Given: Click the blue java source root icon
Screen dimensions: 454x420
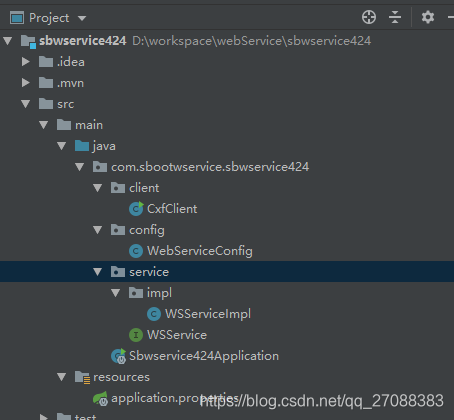Looking at the screenshot, I should (x=82, y=146).
